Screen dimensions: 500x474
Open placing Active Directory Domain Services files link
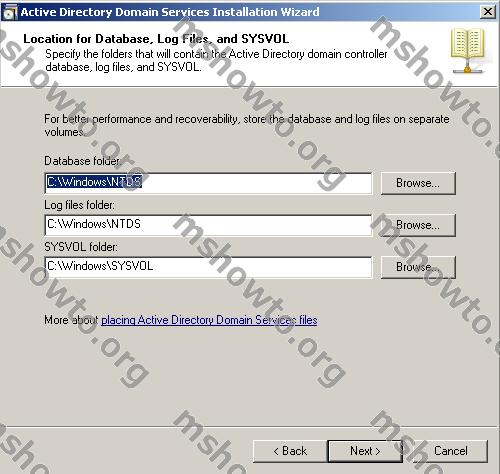coord(209,320)
